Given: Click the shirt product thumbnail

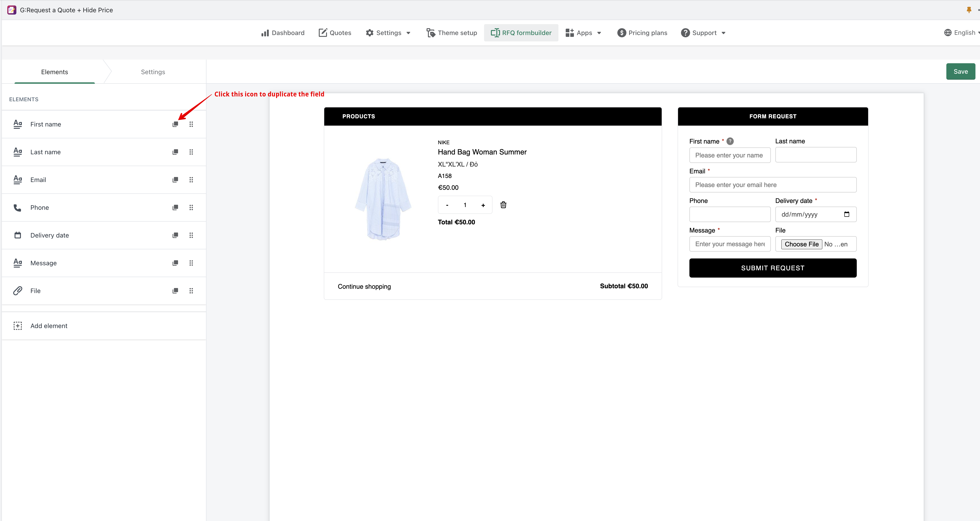Looking at the screenshot, I should 383,199.
